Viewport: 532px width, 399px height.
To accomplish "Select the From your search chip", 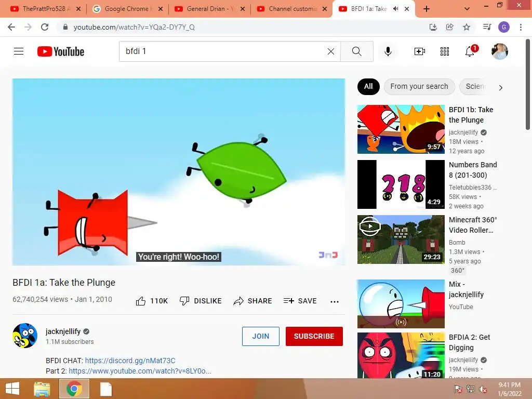I will [x=419, y=87].
